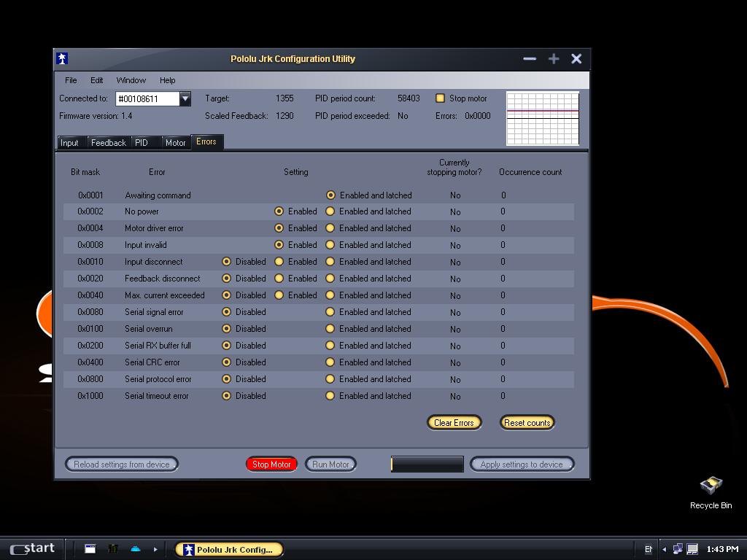Show hidden tray icons arrow
This screenshot has width=747, height=560.
pos(664,550)
